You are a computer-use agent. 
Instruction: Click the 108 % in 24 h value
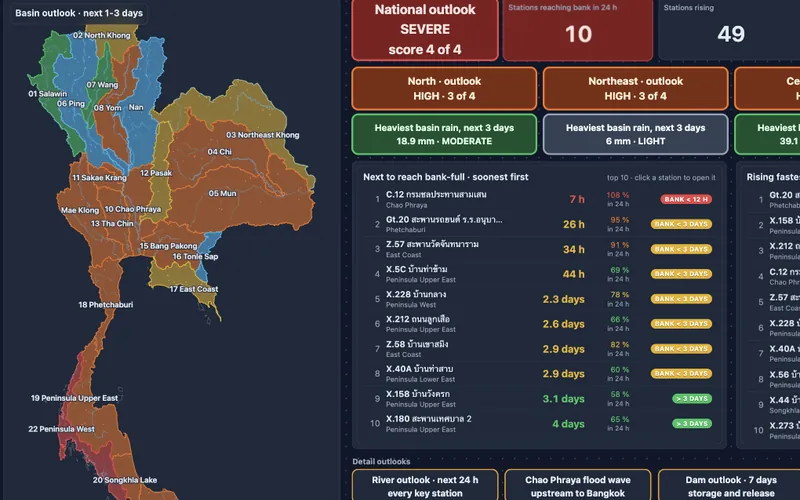click(x=618, y=199)
